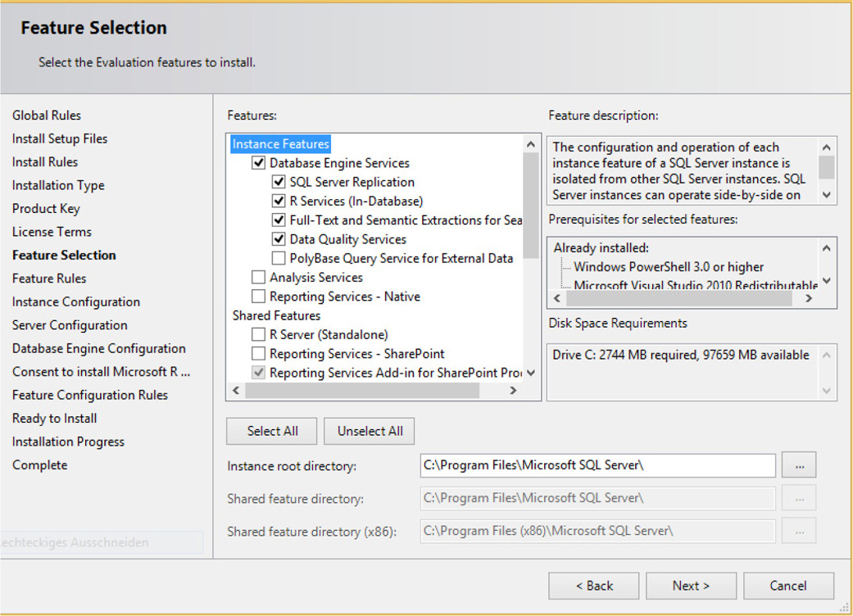
Task: Uncheck R Services (In-Database)
Action: [279, 201]
